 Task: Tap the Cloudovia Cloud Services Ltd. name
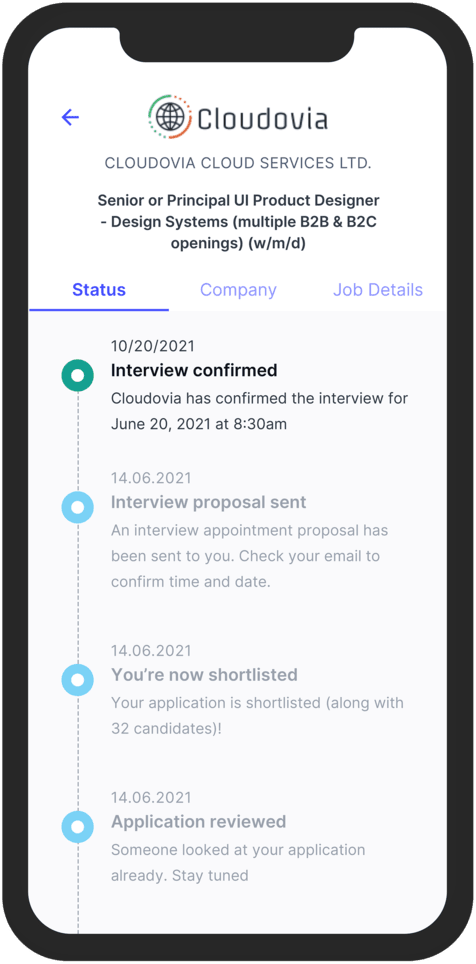pyautogui.click(x=238, y=163)
